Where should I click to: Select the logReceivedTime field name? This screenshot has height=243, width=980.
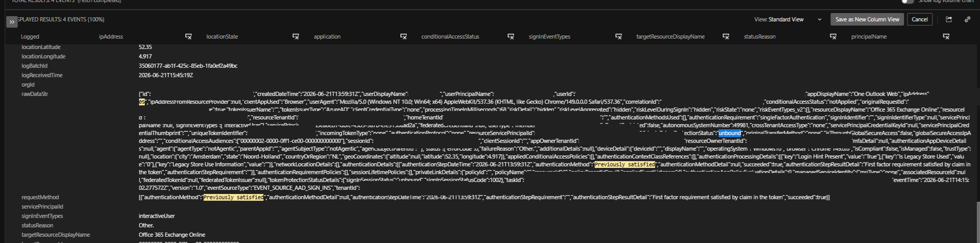42,75
